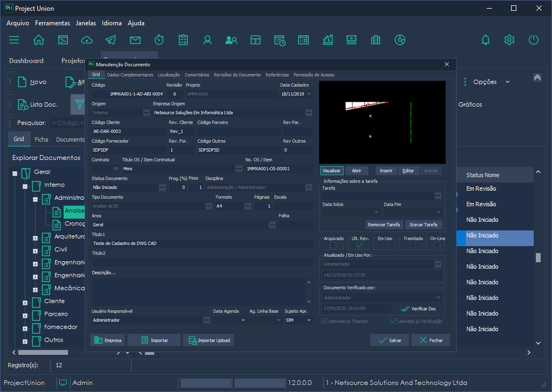Image resolution: width=552 pixels, height=392 pixels.
Task: Click the document list vertical scrollbar thumb
Action: 537,257
